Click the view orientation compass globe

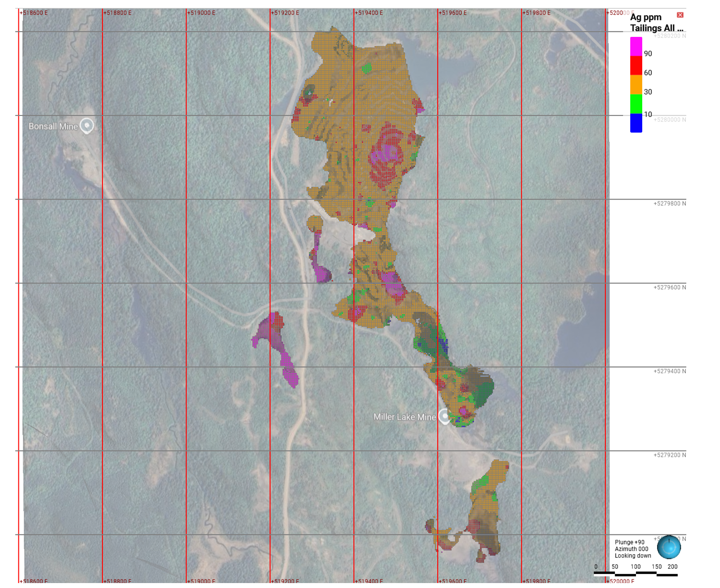pyautogui.click(x=669, y=547)
